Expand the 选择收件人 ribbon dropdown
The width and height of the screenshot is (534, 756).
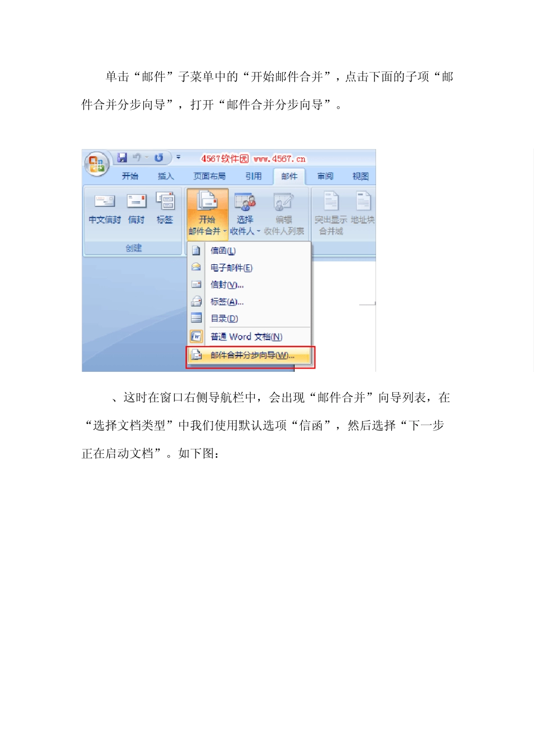(245, 213)
